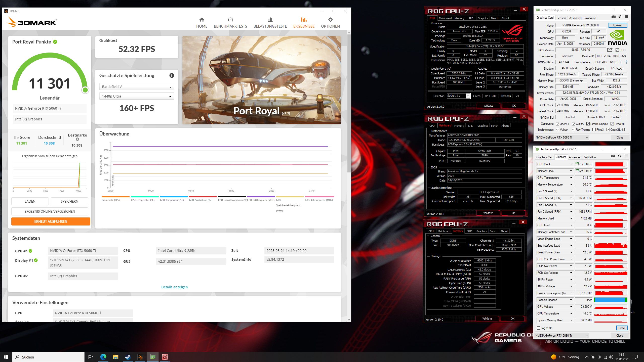The width and height of the screenshot is (644, 362).
Task: Click refresh icon in GPU-Z Graphics Card window
Action: 620,17
